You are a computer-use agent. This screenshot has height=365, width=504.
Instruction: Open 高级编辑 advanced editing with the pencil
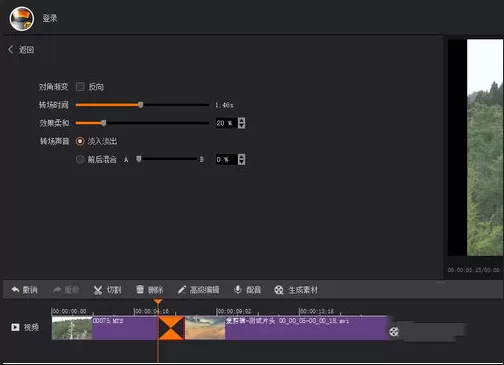pyautogui.click(x=198, y=290)
